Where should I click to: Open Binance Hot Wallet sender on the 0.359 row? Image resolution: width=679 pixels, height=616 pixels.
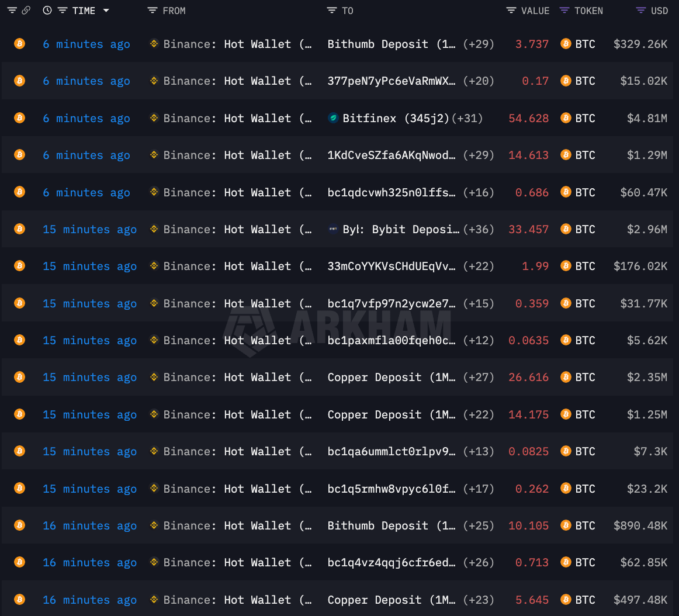(237, 303)
